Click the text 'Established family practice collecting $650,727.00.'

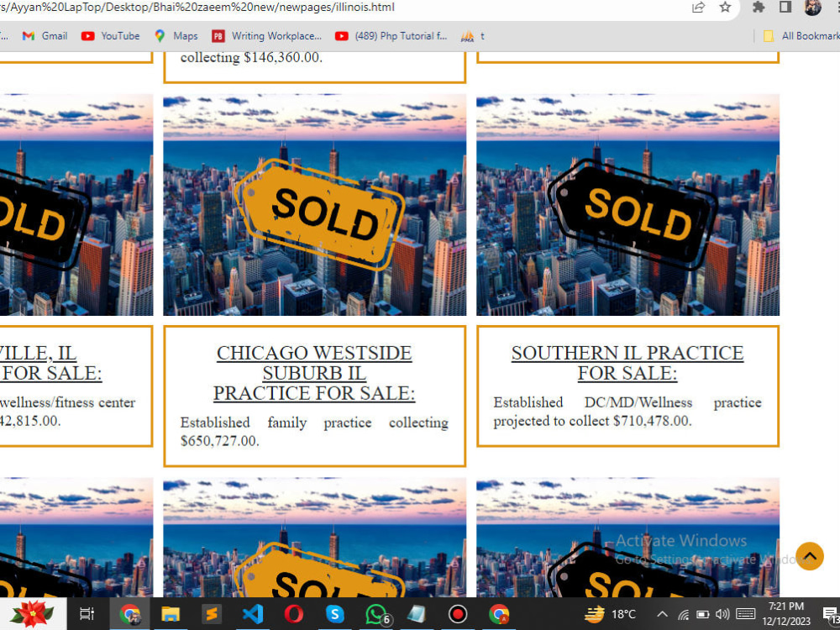click(314, 431)
